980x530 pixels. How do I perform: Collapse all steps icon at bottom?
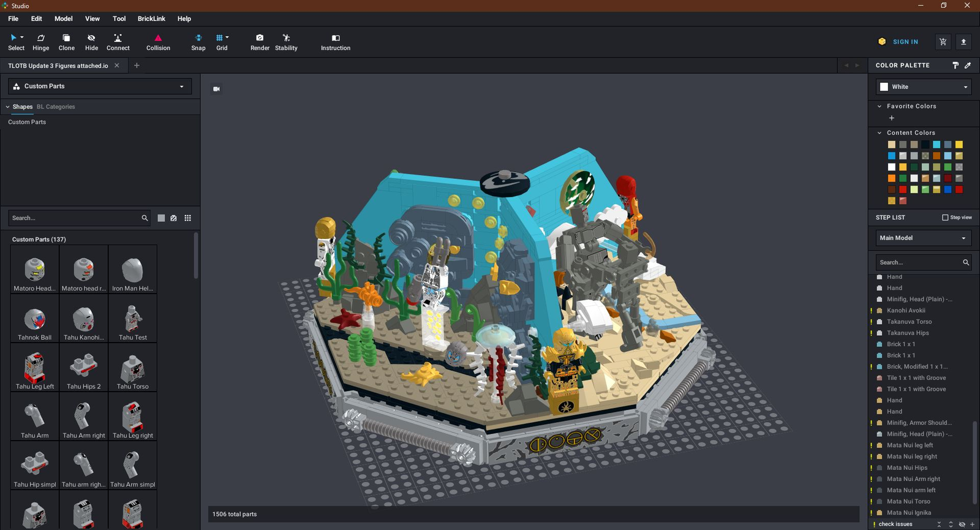point(939,524)
